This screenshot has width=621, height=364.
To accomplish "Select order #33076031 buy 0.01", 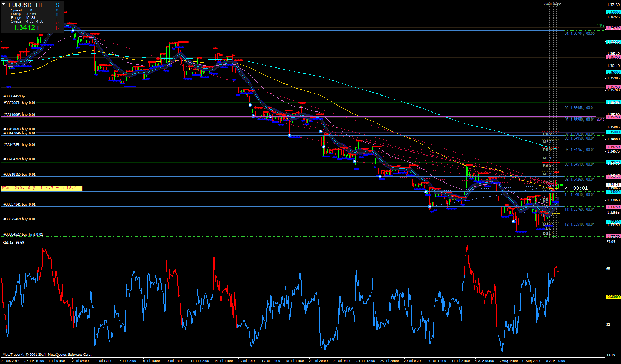I will [x=20, y=103].
